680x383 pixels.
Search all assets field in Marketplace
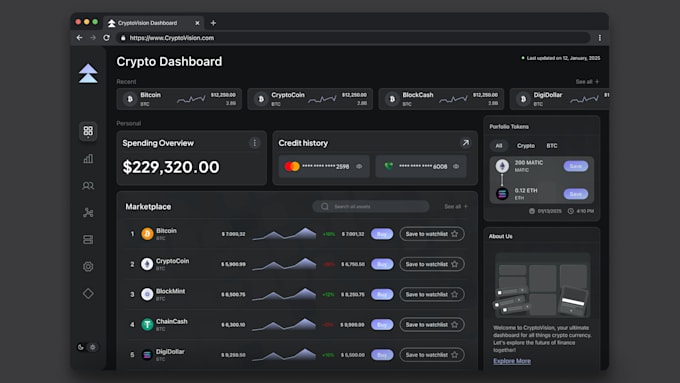click(x=371, y=206)
